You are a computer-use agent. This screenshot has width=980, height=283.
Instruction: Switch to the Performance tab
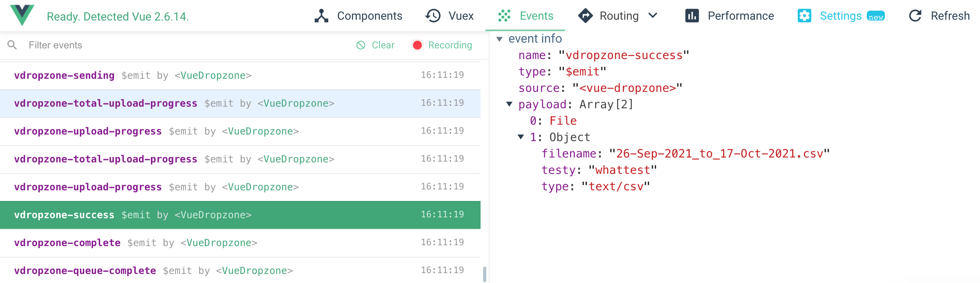tap(729, 16)
